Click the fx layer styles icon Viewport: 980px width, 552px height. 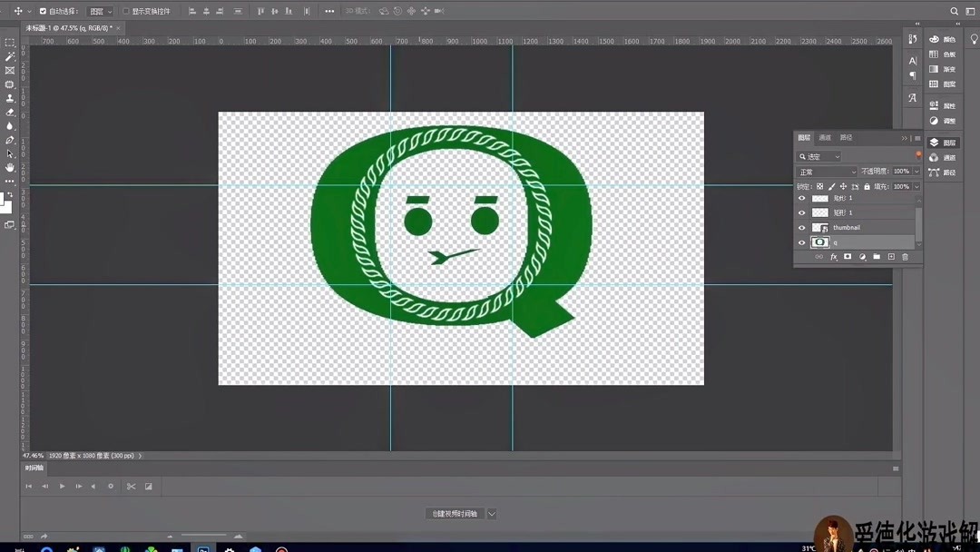point(834,257)
